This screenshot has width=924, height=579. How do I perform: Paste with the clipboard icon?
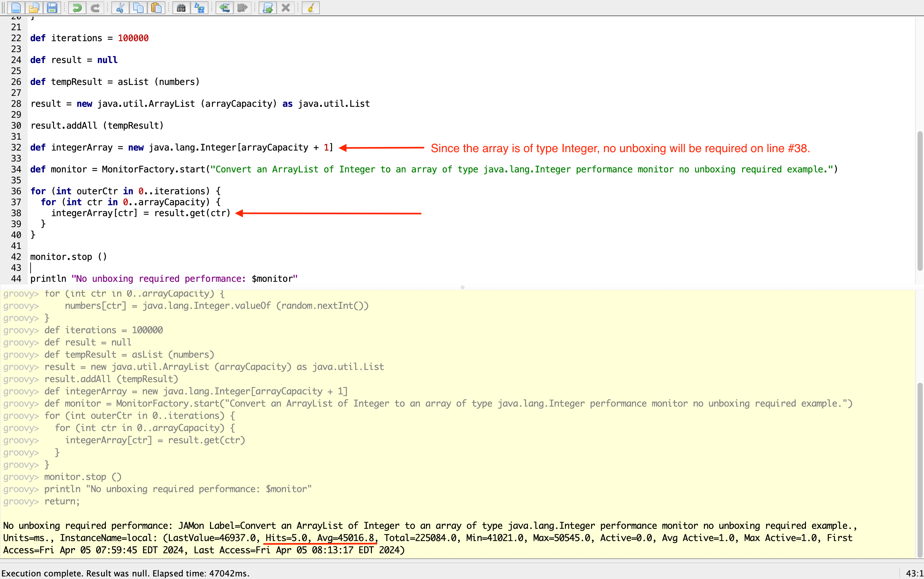pyautogui.click(x=156, y=8)
